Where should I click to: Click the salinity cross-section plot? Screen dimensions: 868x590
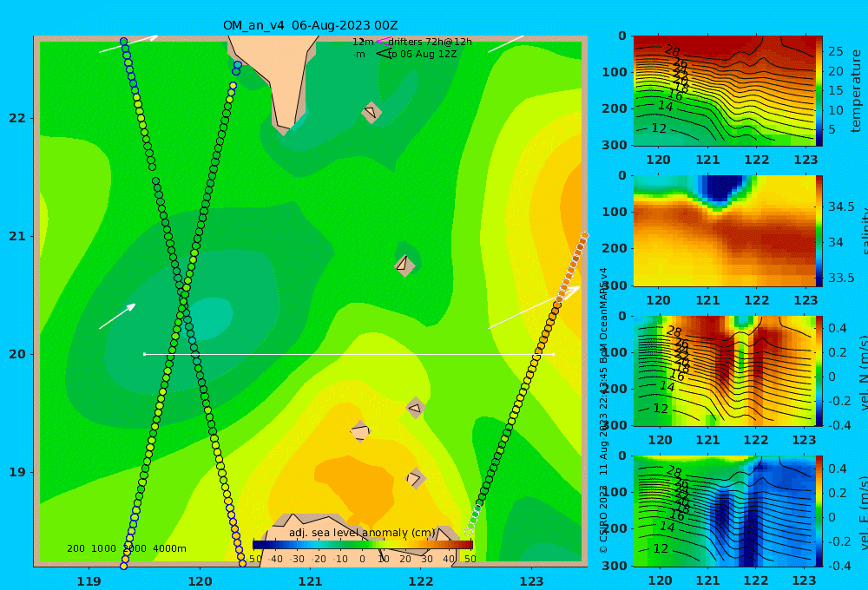click(725, 231)
